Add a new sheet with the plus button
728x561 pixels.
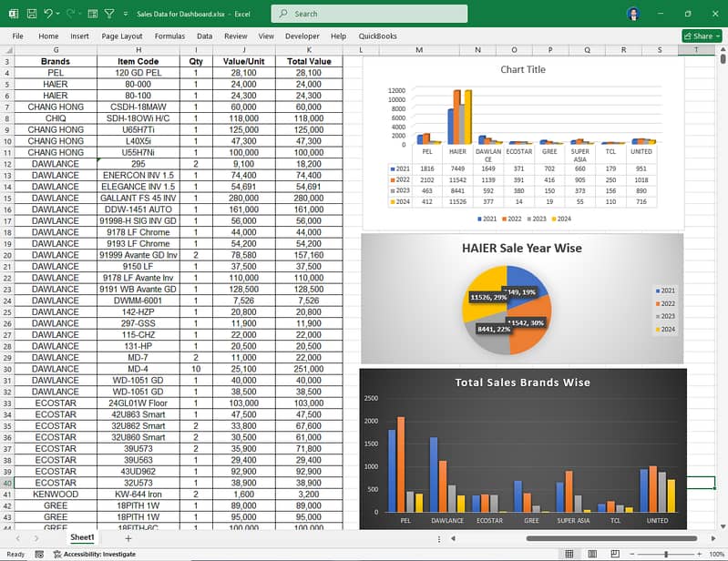(128, 538)
